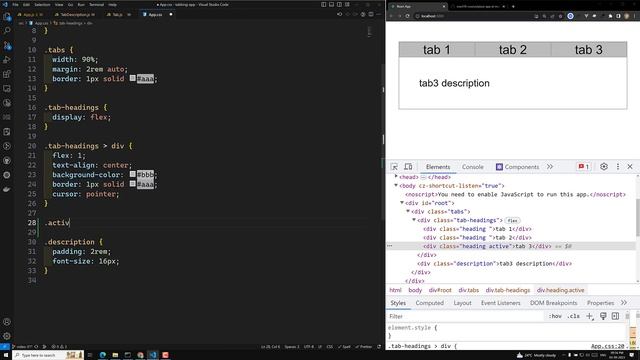Click the Filter field in Styles pane

click(x=465, y=316)
